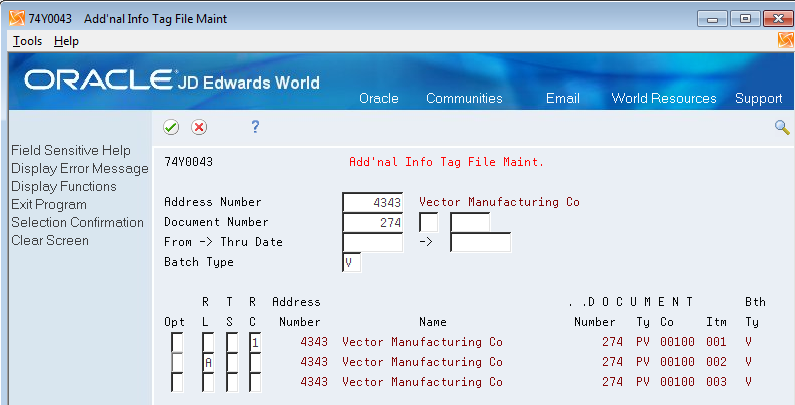Open the Support link
Viewport: 795px width, 405px height.
click(759, 98)
